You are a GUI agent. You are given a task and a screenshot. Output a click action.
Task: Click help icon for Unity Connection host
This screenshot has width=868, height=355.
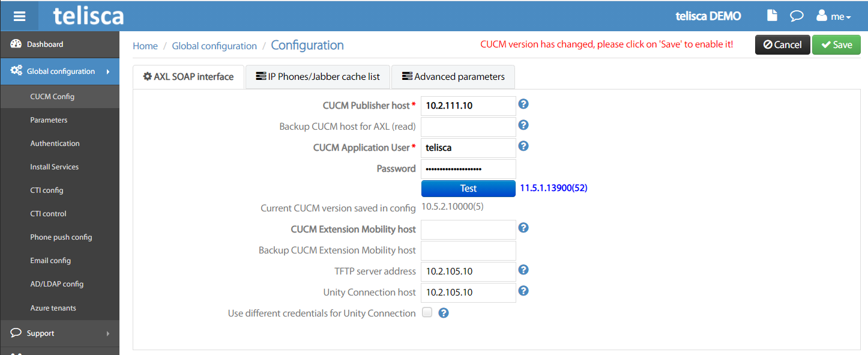coord(523,291)
